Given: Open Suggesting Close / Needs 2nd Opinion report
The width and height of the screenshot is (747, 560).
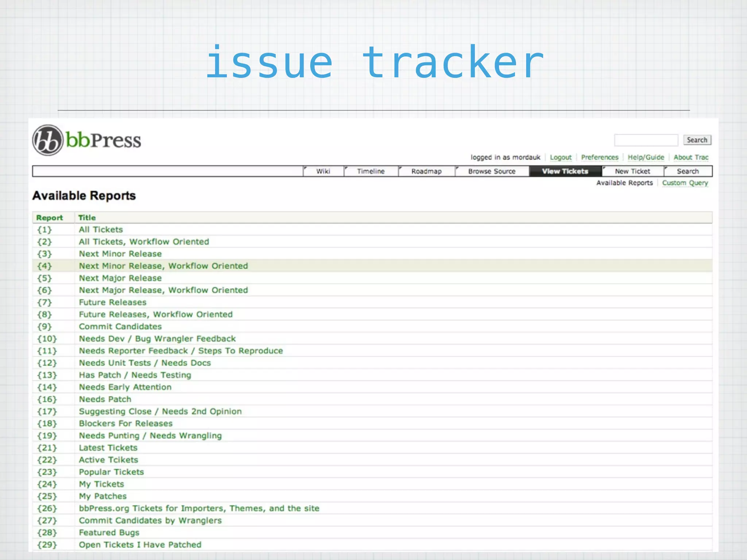Looking at the screenshot, I should [160, 411].
